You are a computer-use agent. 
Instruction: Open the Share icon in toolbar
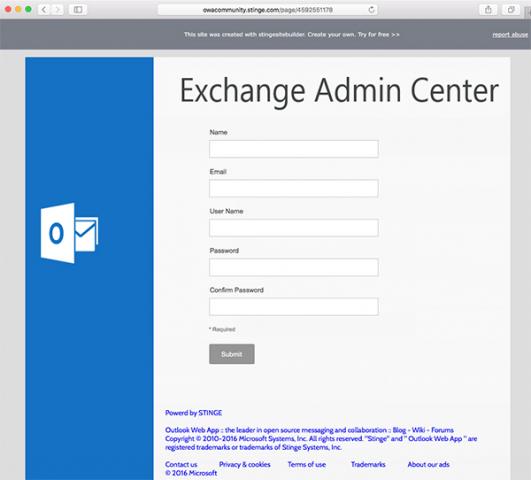(488, 9)
